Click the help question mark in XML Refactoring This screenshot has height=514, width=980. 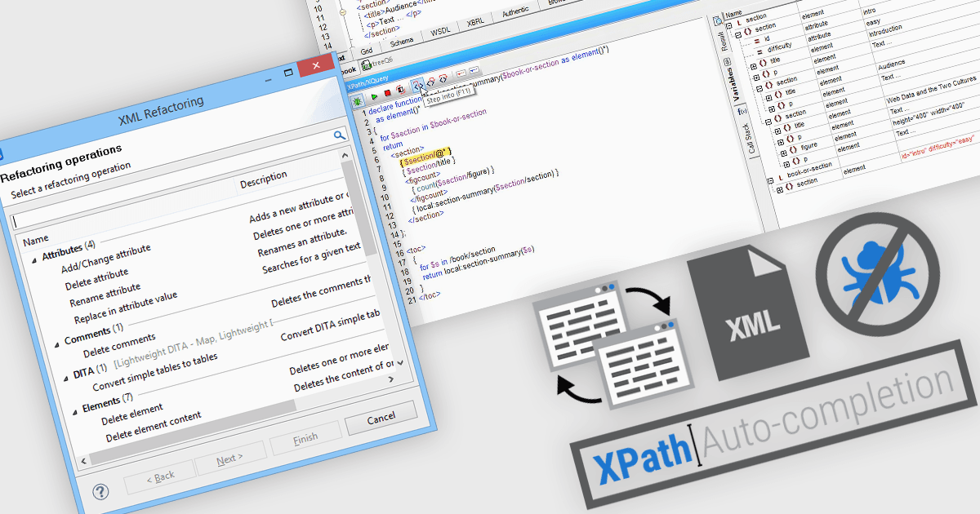point(100,492)
